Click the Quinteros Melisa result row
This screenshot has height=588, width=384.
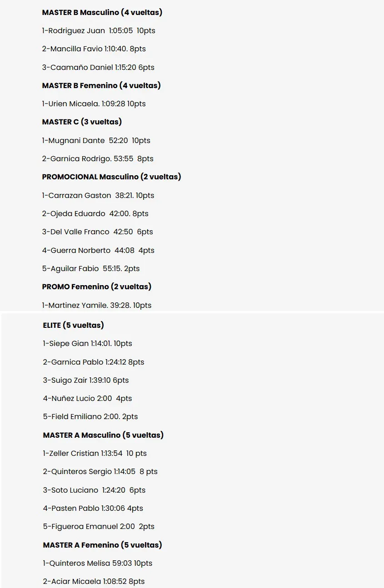[x=97, y=563]
